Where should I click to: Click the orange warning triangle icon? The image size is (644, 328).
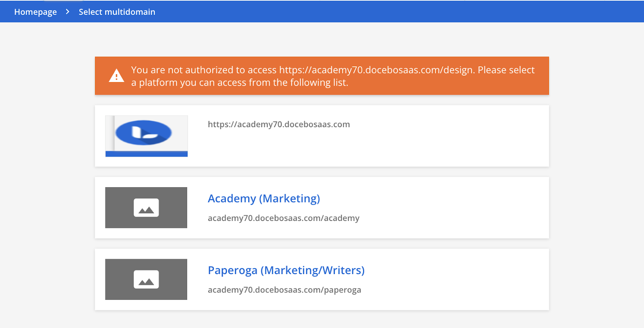click(116, 76)
